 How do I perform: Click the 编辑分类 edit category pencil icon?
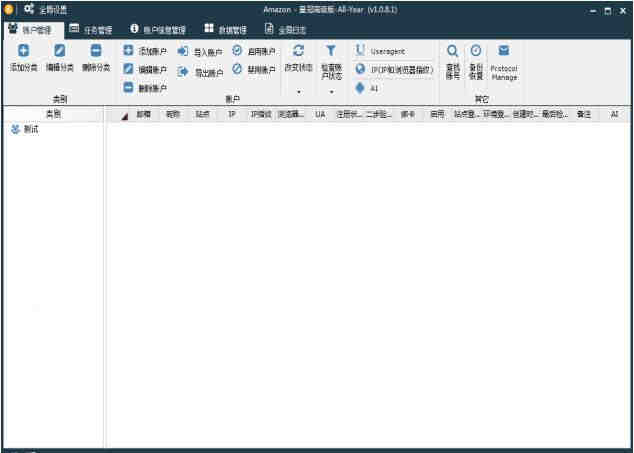point(59,51)
